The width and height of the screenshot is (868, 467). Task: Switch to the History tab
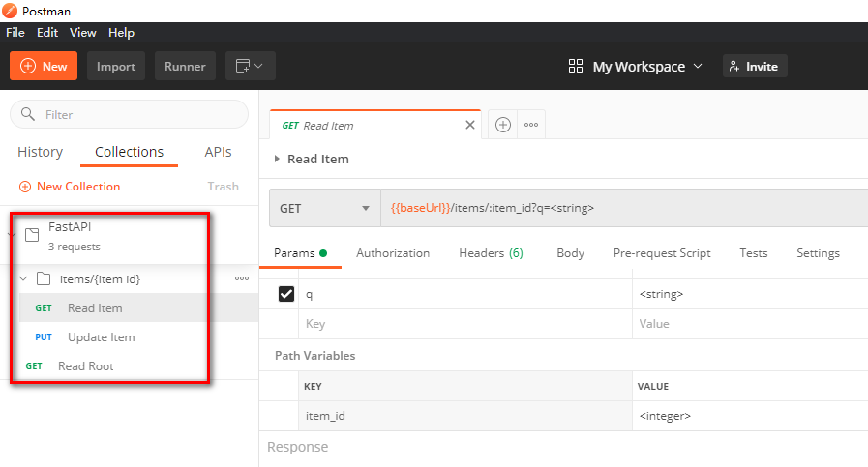[40, 152]
